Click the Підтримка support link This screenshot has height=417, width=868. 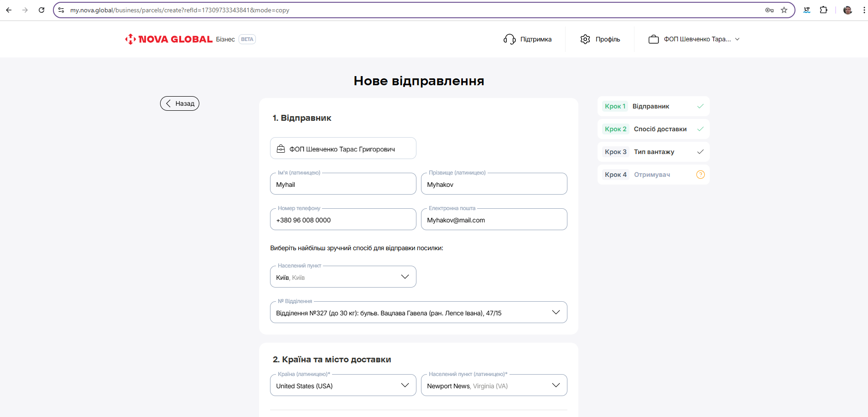point(535,39)
